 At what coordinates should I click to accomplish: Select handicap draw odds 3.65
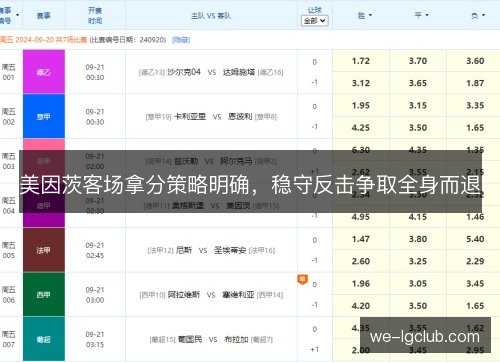(x=418, y=83)
